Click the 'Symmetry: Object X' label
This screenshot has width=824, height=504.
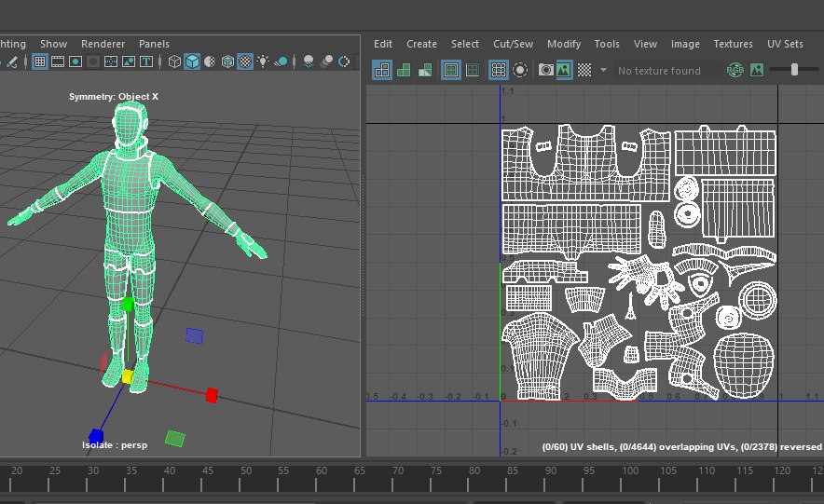[x=114, y=97]
